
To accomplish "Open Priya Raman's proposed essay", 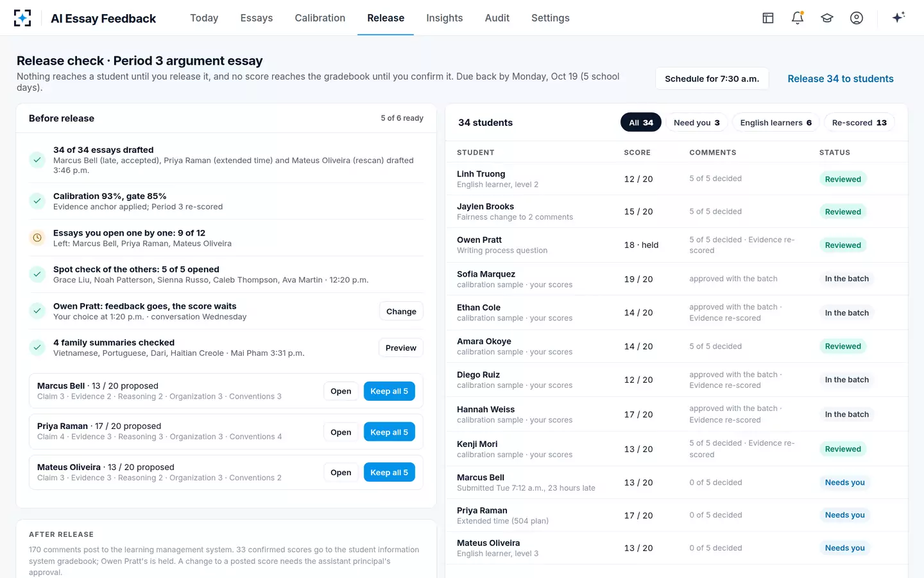I will point(341,432).
